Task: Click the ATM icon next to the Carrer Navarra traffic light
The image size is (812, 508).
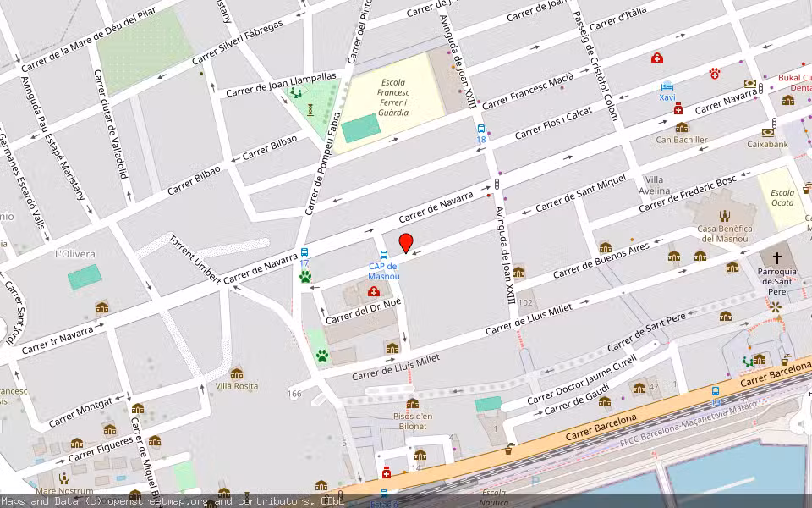Action: pyautogui.click(x=750, y=84)
